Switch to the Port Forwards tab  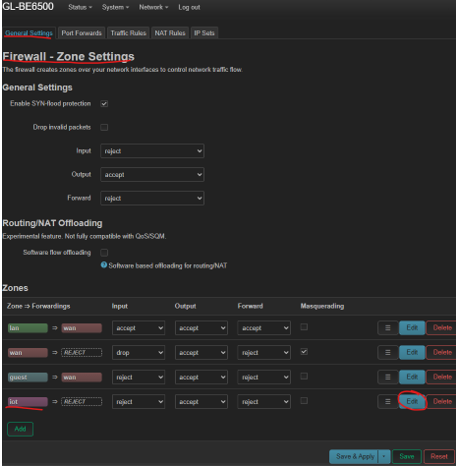click(x=82, y=33)
